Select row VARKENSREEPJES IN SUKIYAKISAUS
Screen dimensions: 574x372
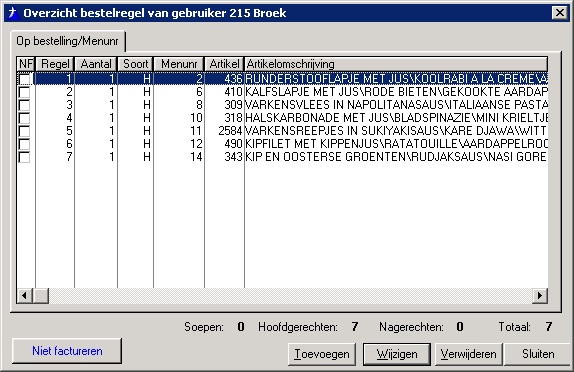(282, 131)
